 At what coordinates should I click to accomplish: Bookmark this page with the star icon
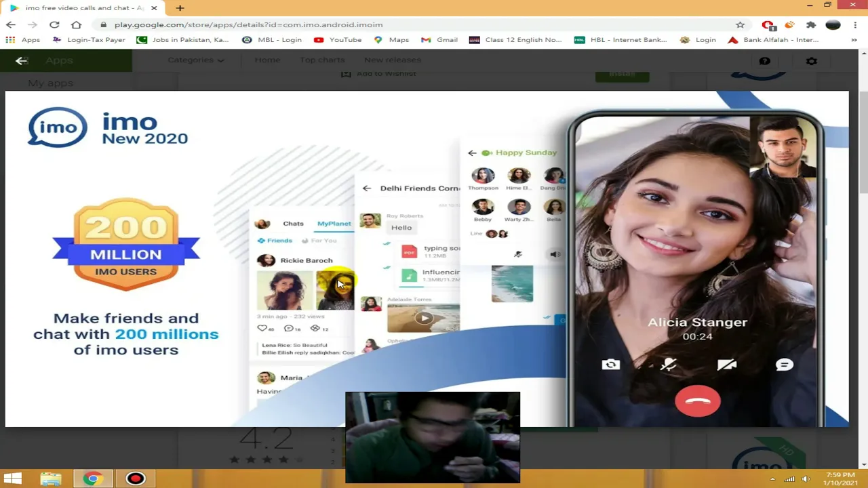[x=740, y=24]
